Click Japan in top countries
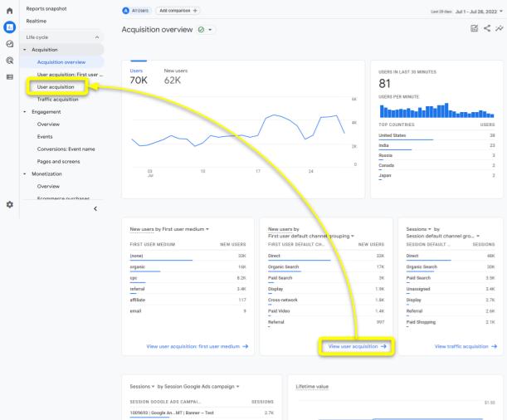 (x=436, y=176)
